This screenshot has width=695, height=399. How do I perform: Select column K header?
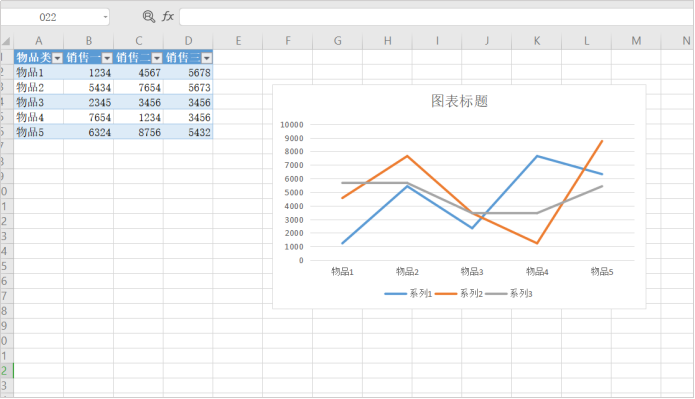[537, 41]
